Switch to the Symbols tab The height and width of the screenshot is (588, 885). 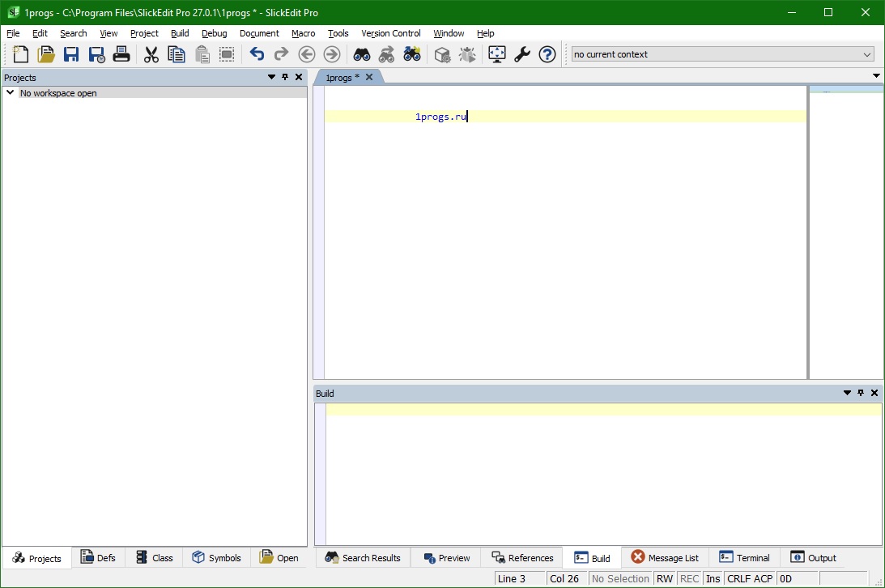click(x=216, y=557)
